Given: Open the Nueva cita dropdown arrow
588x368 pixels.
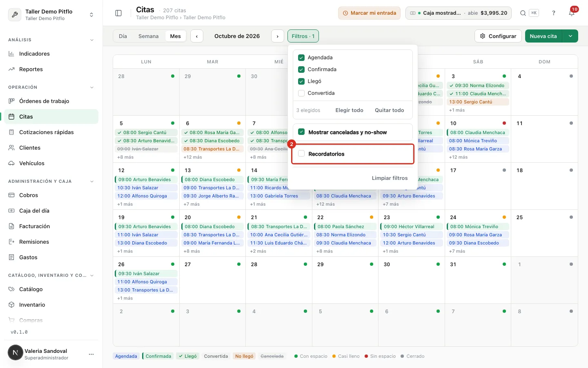Looking at the screenshot, I should pos(570,36).
